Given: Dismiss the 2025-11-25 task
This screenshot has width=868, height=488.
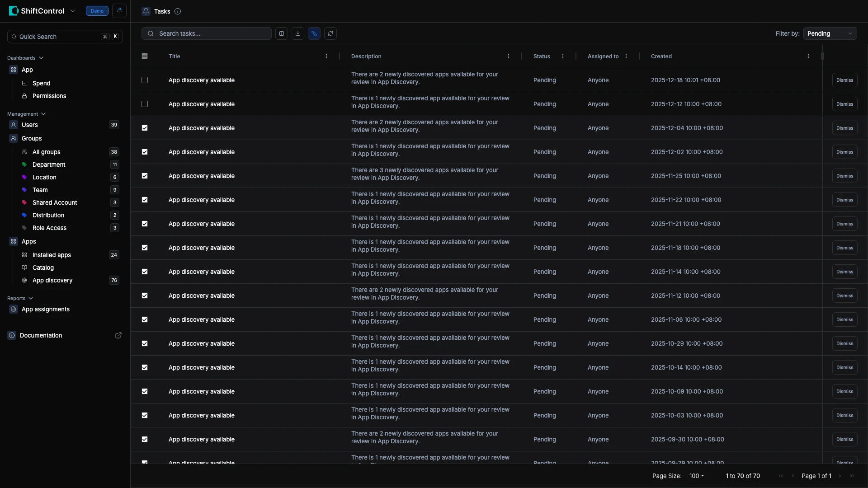Looking at the screenshot, I should click(844, 176).
